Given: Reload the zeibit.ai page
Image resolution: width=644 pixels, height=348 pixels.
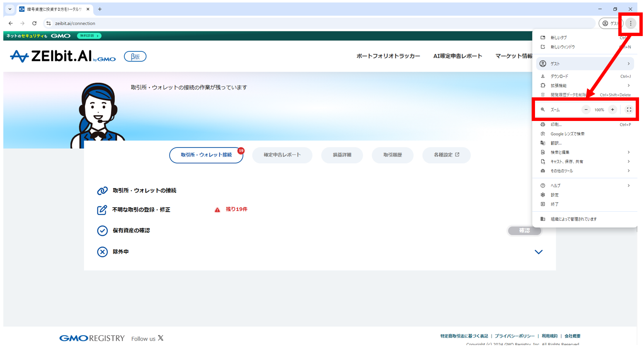Looking at the screenshot, I should (x=34, y=23).
